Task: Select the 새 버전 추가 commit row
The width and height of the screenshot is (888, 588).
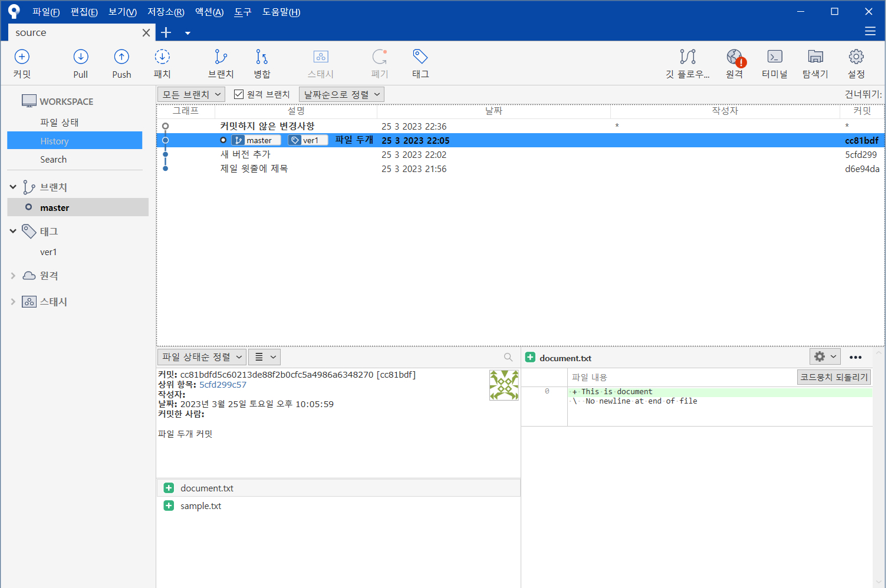Action: [520, 154]
